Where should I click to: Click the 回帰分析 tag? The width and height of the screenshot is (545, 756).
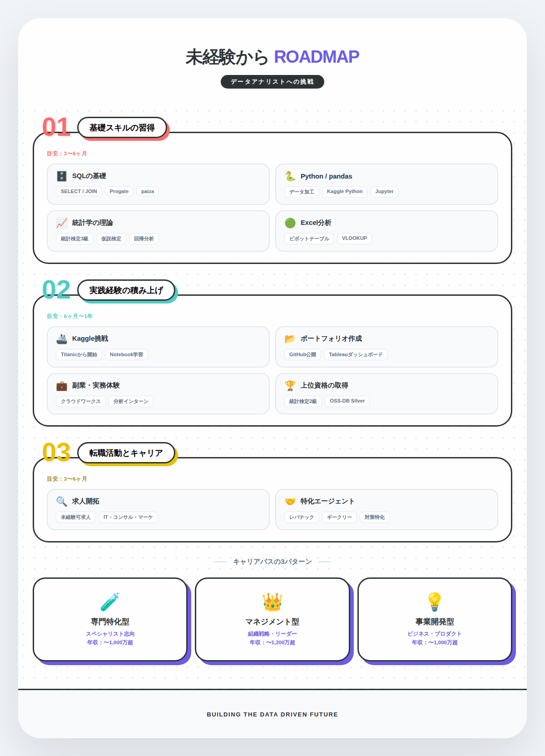point(144,239)
